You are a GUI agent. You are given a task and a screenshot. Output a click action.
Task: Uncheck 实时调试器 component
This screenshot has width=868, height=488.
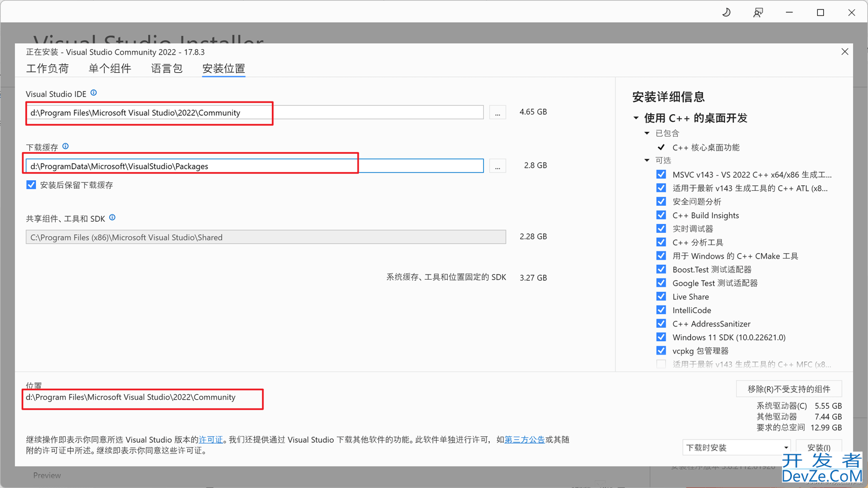click(x=661, y=228)
